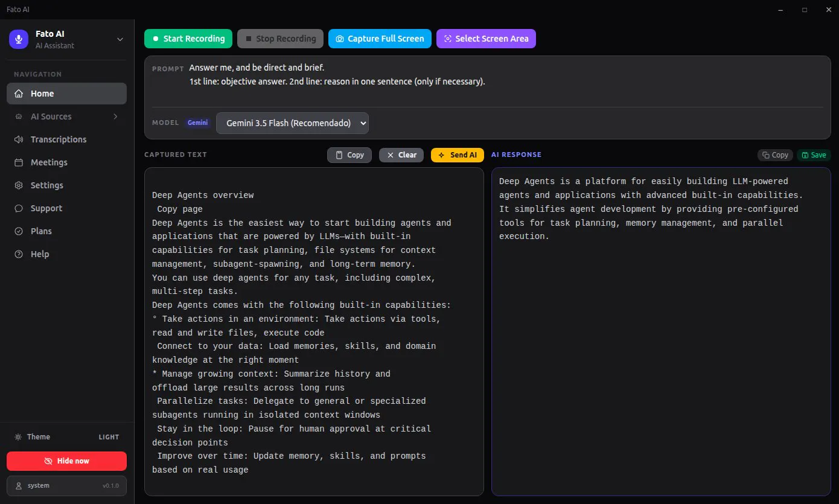Click the v0.1.0 version label
The image size is (839, 504).
(110, 486)
